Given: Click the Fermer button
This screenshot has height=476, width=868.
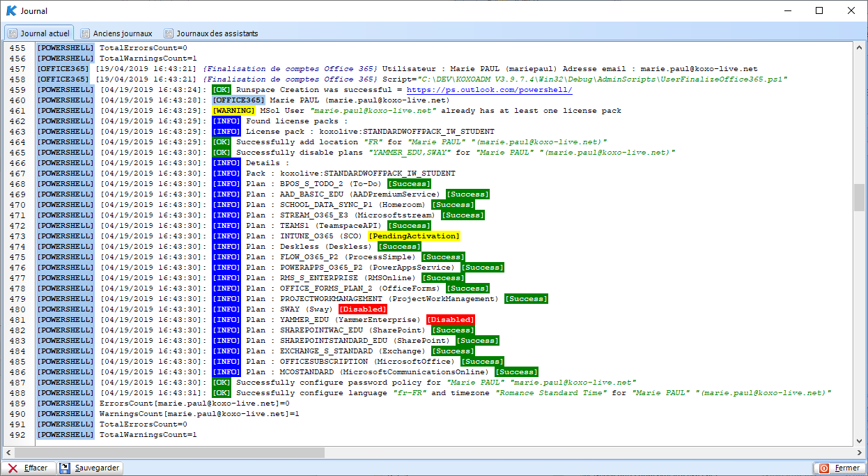Looking at the screenshot, I should [x=839, y=468].
